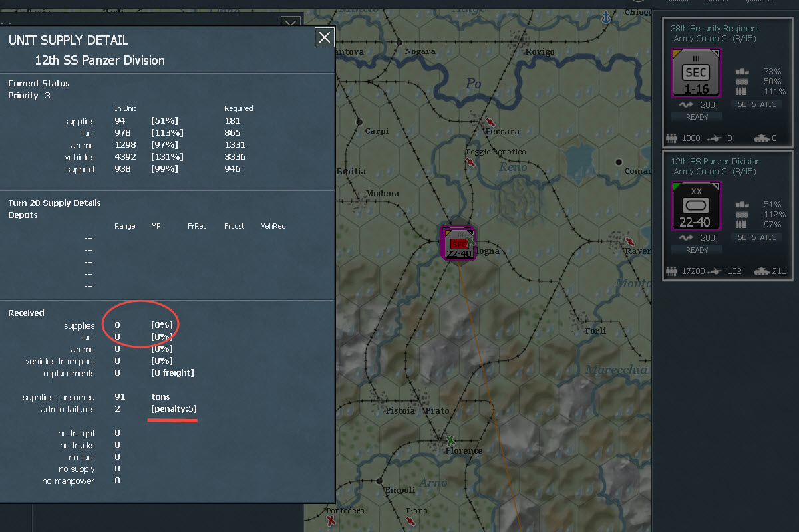Toggle READY status of 38th Security Regiment

(x=697, y=117)
